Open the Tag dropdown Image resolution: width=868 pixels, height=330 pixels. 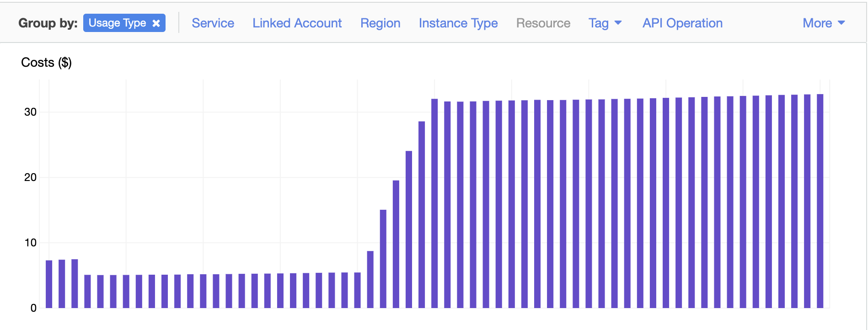pyautogui.click(x=605, y=23)
